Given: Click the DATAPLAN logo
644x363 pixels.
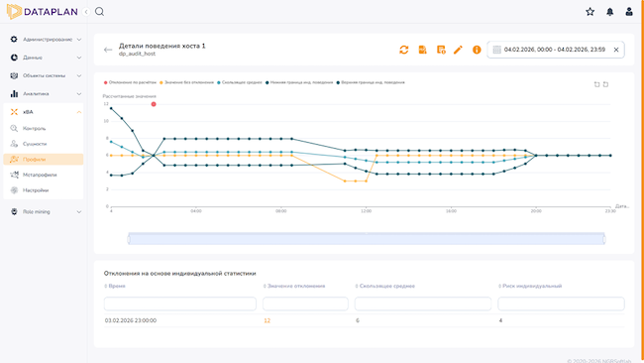Looking at the screenshot, I should coord(43,12).
